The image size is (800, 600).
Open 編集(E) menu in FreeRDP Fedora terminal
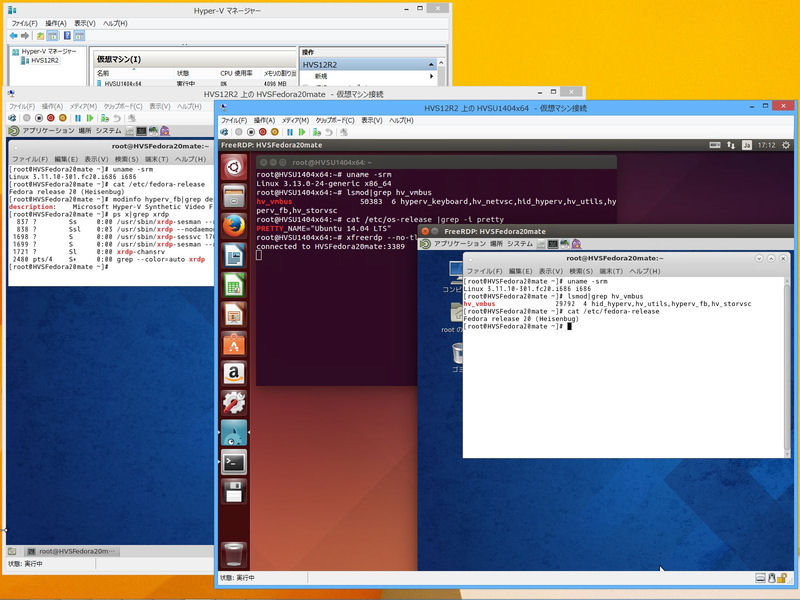[x=520, y=271]
